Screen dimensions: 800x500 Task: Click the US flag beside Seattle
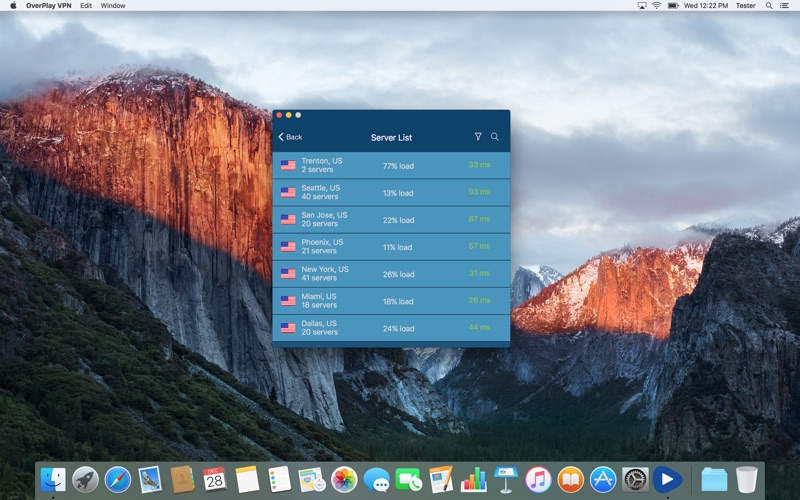288,192
